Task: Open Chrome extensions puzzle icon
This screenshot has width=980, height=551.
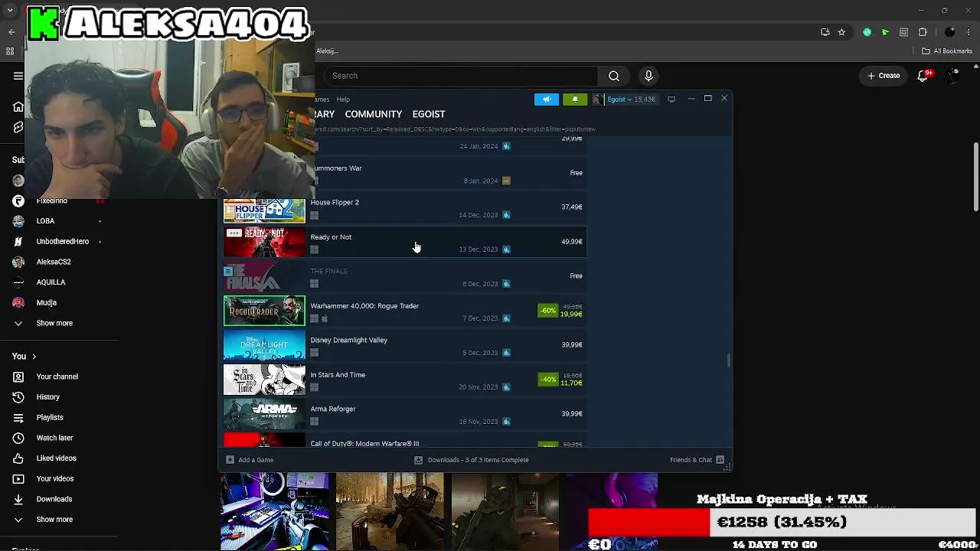Action: click(923, 32)
